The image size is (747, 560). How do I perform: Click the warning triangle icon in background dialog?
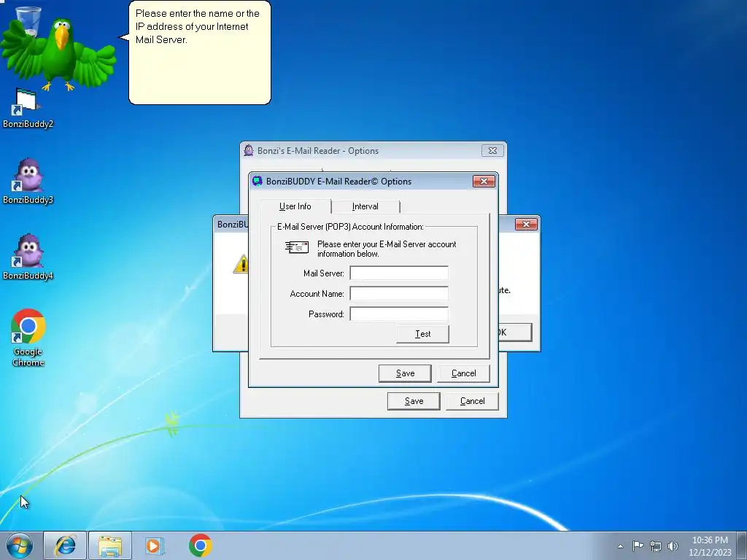pyautogui.click(x=241, y=264)
